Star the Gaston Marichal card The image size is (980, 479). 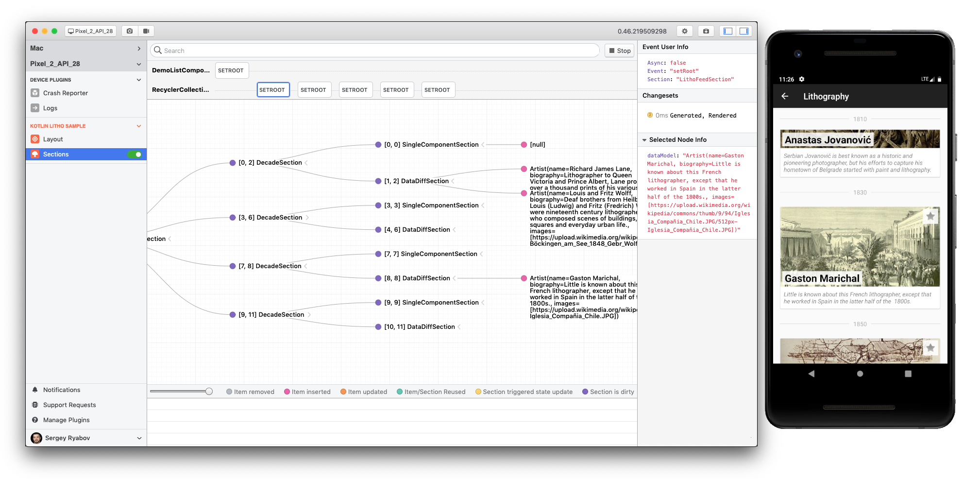pos(930,216)
